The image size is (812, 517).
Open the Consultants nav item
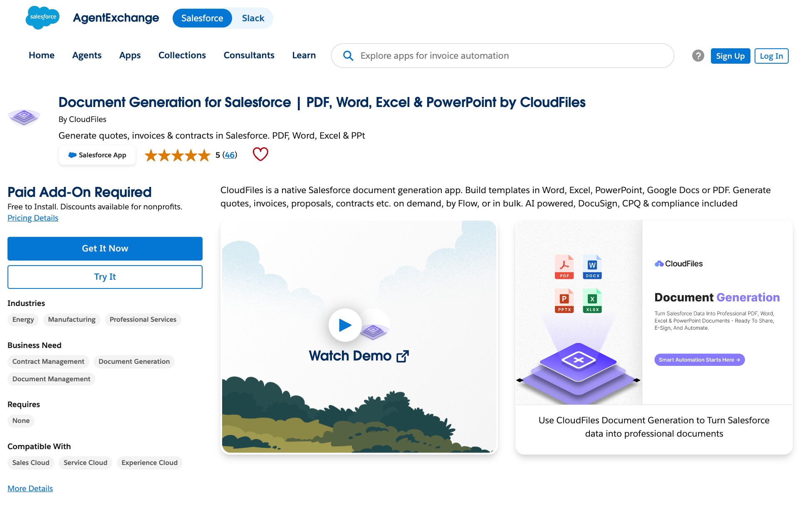(249, 55)
